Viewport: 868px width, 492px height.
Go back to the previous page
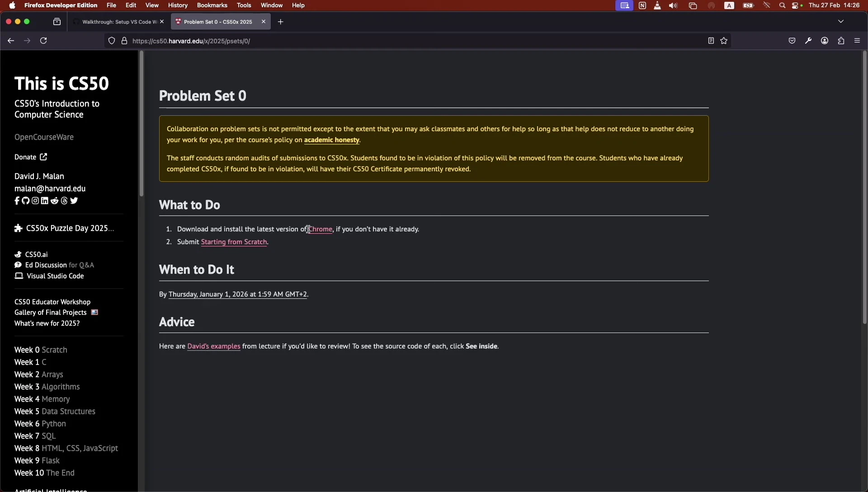tap(11, 41)
